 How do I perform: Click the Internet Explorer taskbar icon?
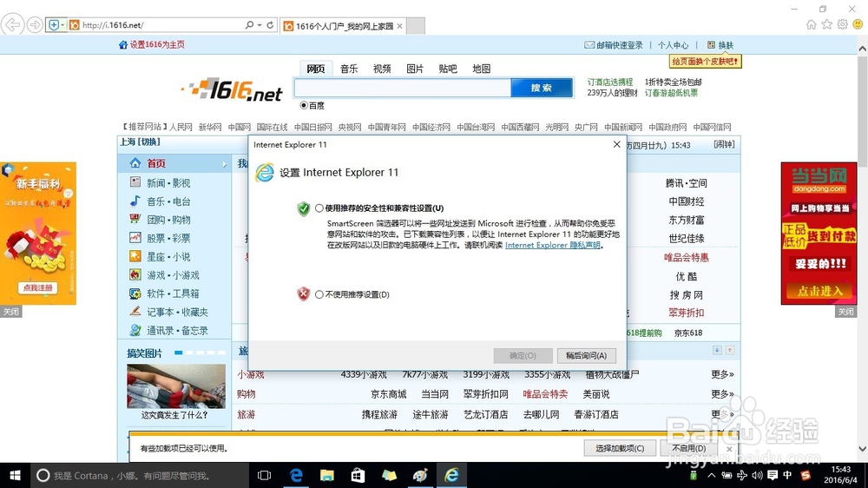(451, 475)
